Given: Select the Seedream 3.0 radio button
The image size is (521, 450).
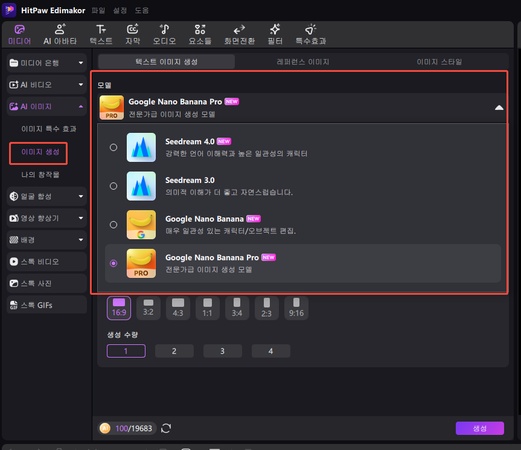Looking at the screenshot, I should point(113,186).
